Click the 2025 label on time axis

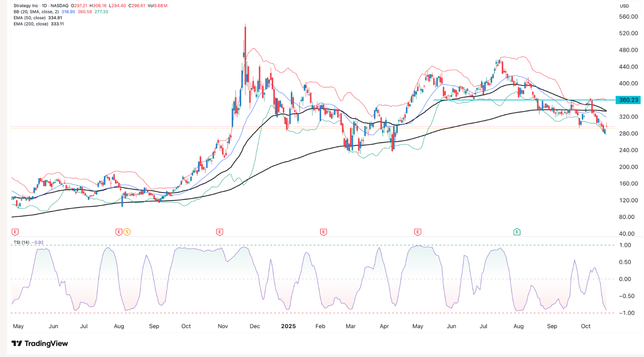point(288,326)
